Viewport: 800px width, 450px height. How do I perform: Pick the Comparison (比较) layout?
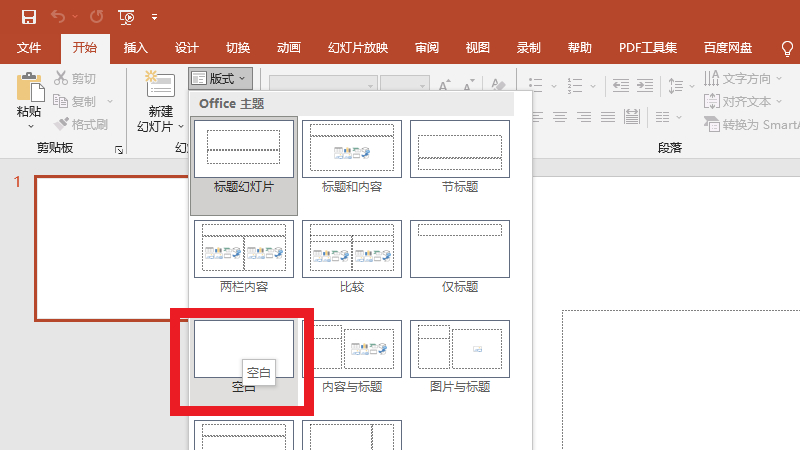tap(352, 250)
